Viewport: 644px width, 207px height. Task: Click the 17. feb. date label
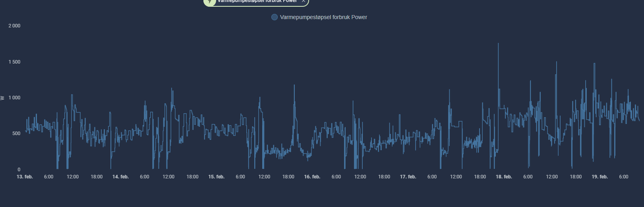click(408, 177)
